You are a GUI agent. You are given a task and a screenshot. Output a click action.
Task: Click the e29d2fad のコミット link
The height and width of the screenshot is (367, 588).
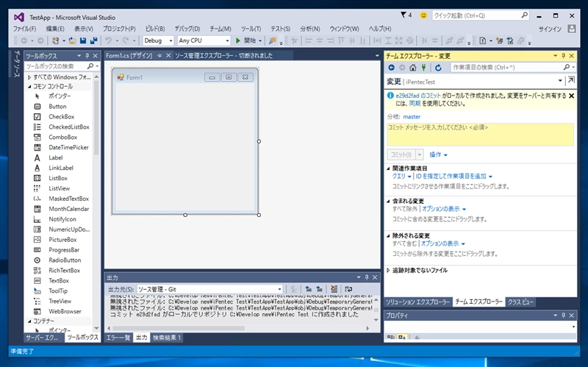[x=418, y=96]
